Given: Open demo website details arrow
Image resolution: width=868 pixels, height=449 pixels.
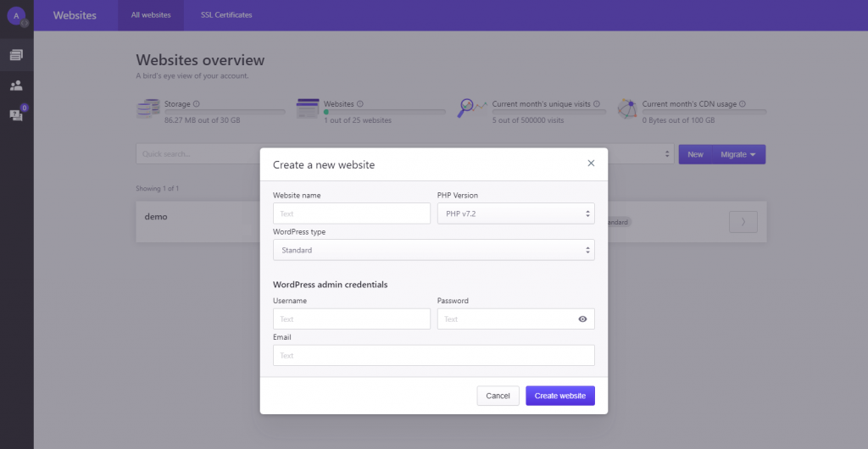Looking at the screenshot, I should tap(743, 222).
